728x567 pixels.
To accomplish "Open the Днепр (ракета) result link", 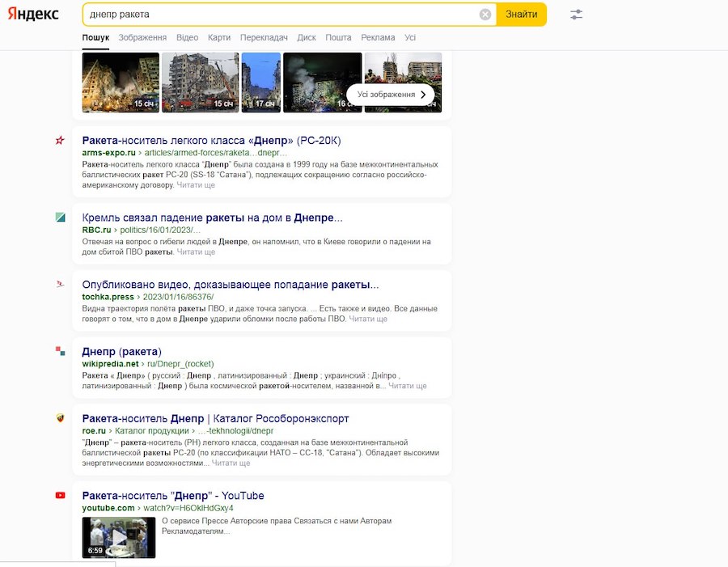I will click(x=121, y=352).
